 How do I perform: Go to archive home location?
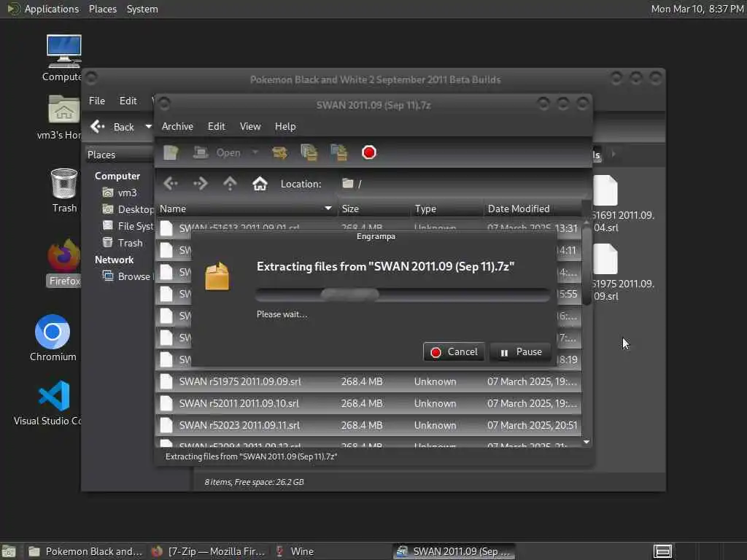[x=260, y=184]
